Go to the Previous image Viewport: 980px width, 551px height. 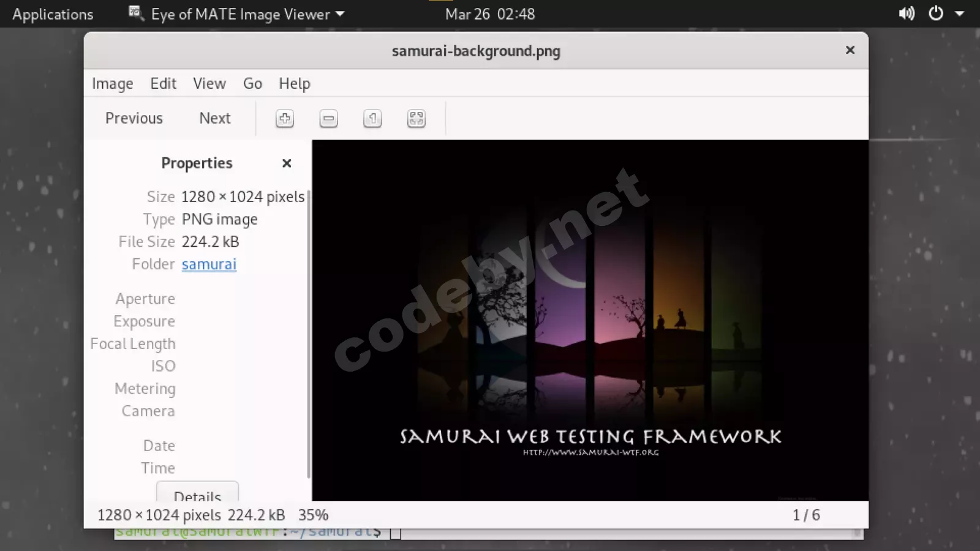(134, 118)
